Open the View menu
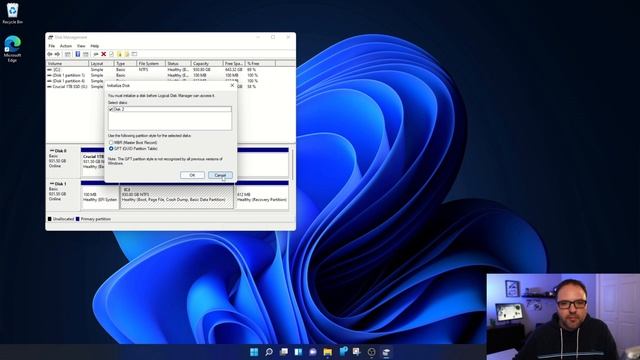 [81, 46]
